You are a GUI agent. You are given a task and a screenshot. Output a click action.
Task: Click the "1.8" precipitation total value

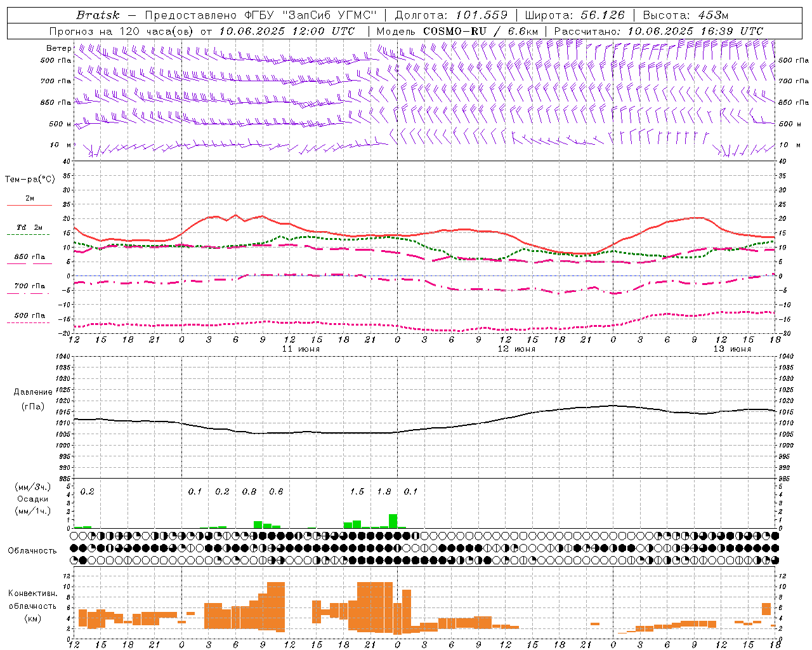(384, 491)
